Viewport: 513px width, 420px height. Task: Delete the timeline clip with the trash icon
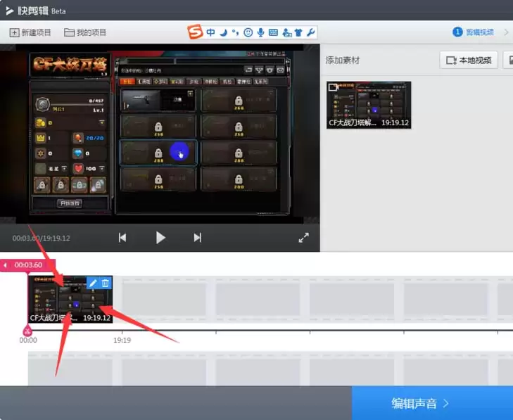coord(106,283)
